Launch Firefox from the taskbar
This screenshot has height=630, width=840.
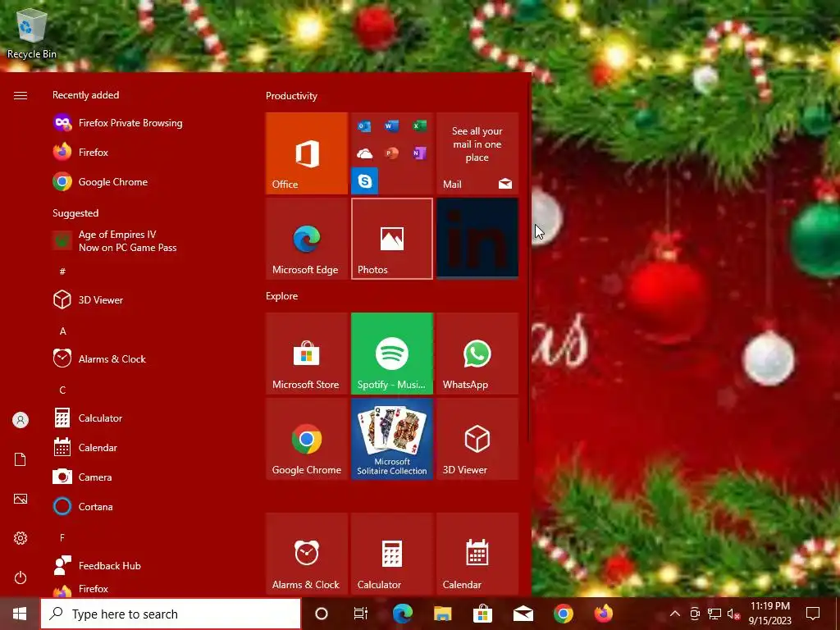[603, 614]
